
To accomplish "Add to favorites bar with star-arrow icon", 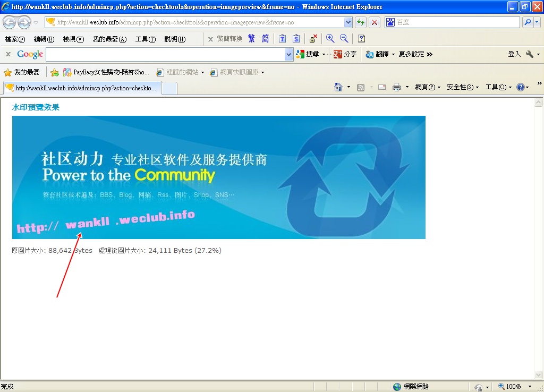I will (x=55, y=72).
